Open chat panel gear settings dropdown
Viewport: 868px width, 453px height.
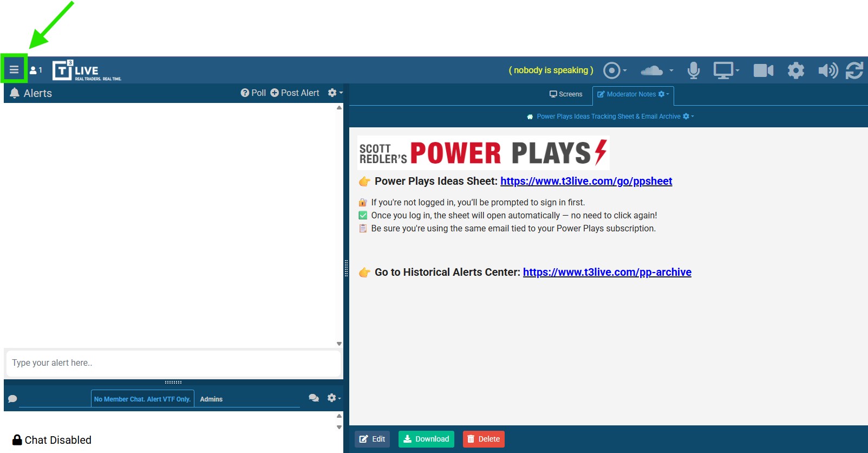pyautogui.click(x=334, y=398)
